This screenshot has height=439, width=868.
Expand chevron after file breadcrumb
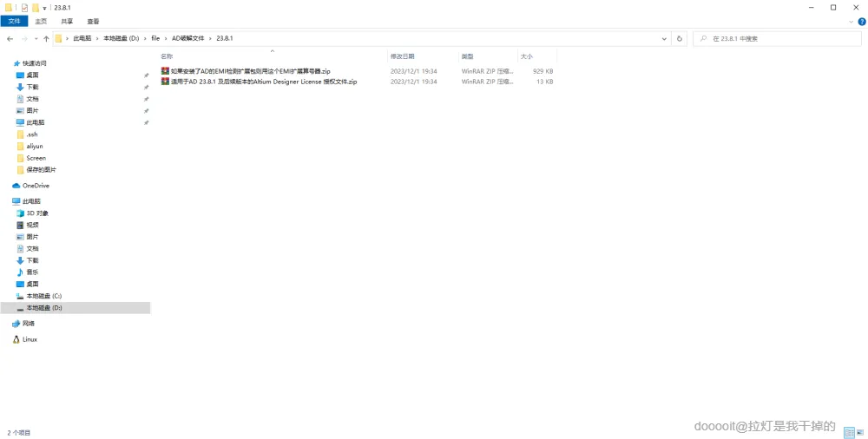click(166, 38)
